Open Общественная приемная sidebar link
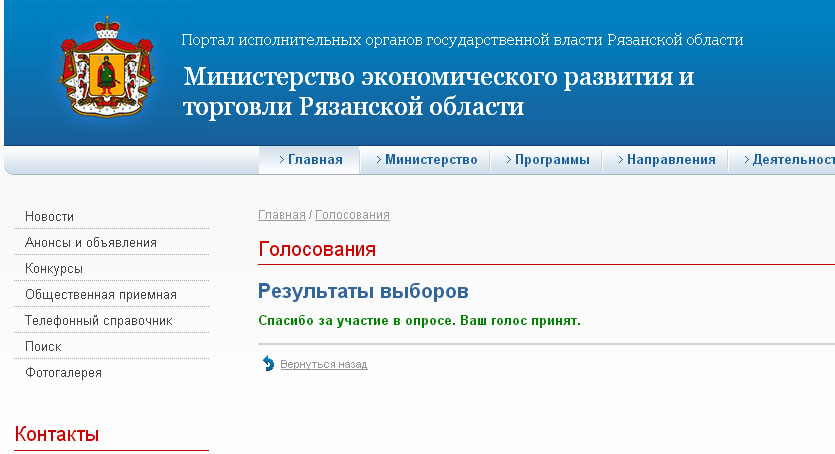The image size is (835, 454). (101, 295)
